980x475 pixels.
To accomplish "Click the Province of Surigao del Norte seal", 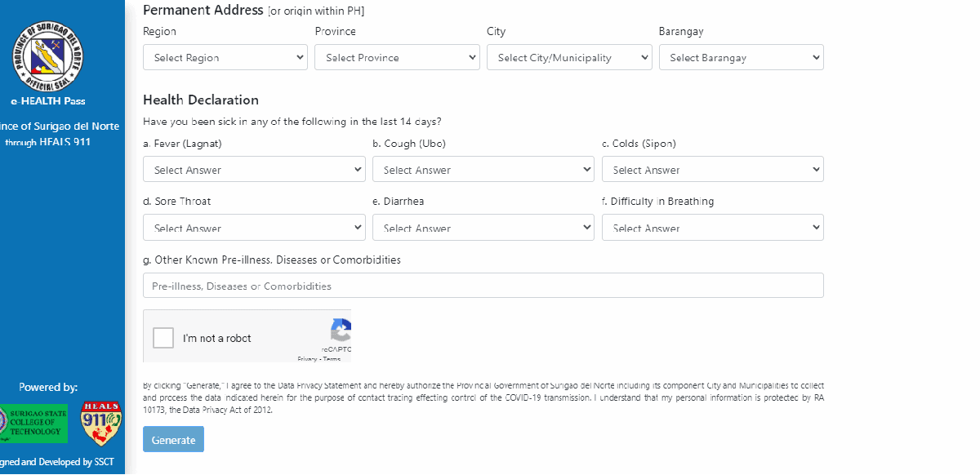I will click(x=53, y=54).
